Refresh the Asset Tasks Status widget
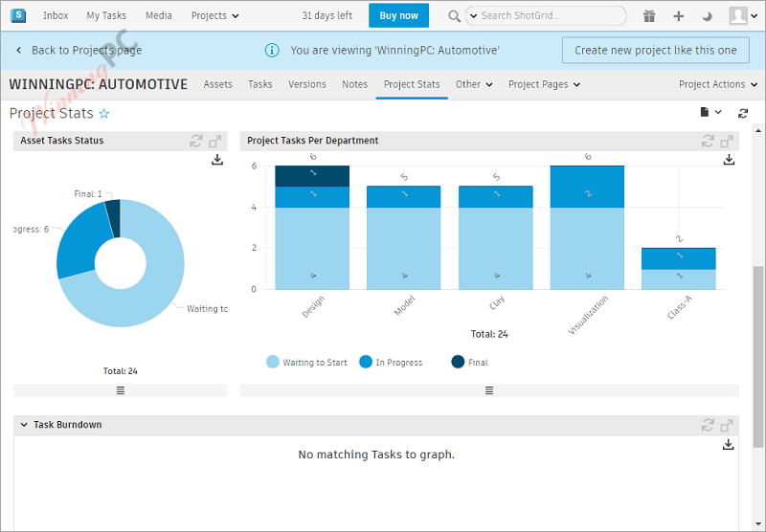The image size is (766, 532). (x=196, y=141)
